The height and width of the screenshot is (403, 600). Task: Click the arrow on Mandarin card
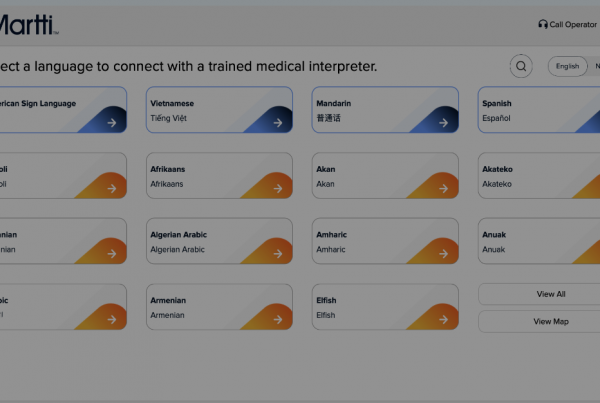[443, 123]
